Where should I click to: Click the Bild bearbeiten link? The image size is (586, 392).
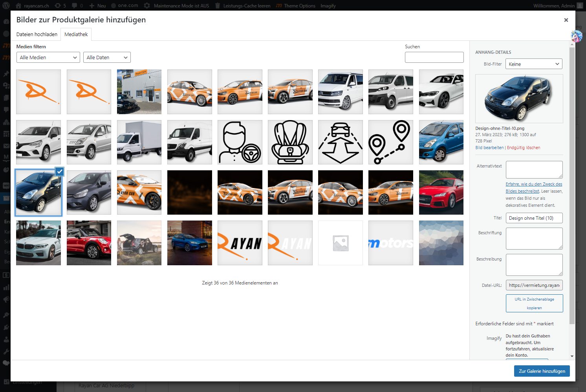(489, 148)
